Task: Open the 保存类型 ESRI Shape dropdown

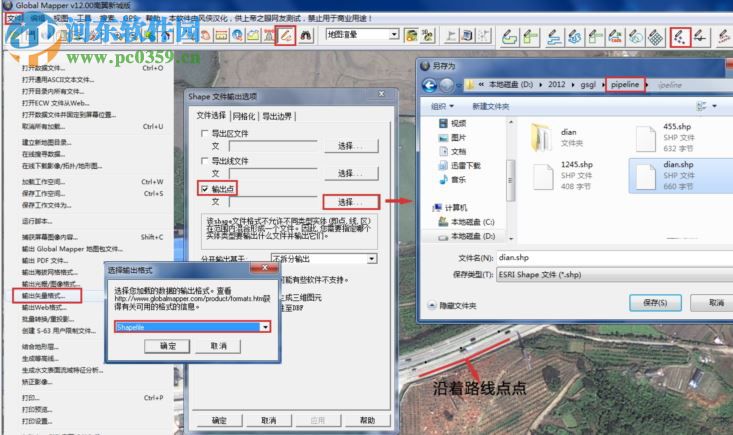Action: click(614, 275)
